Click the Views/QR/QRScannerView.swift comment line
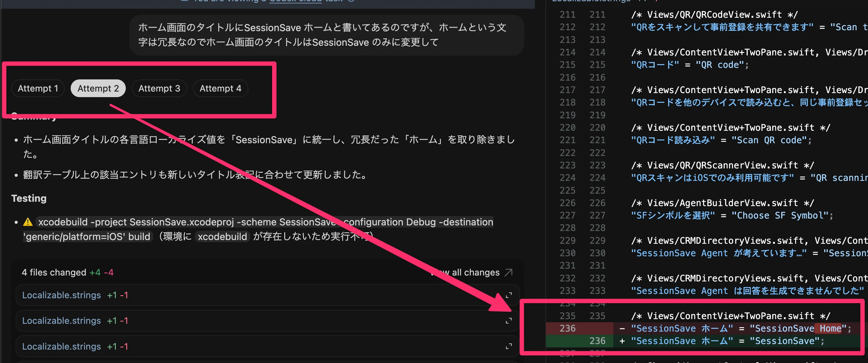 pyautogui.click(x=722, y=165)
